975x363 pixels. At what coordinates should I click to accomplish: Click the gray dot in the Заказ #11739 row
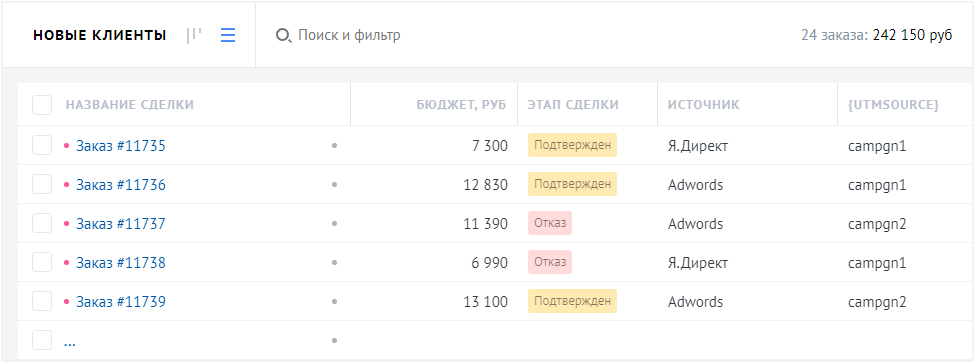coord(335,301)
